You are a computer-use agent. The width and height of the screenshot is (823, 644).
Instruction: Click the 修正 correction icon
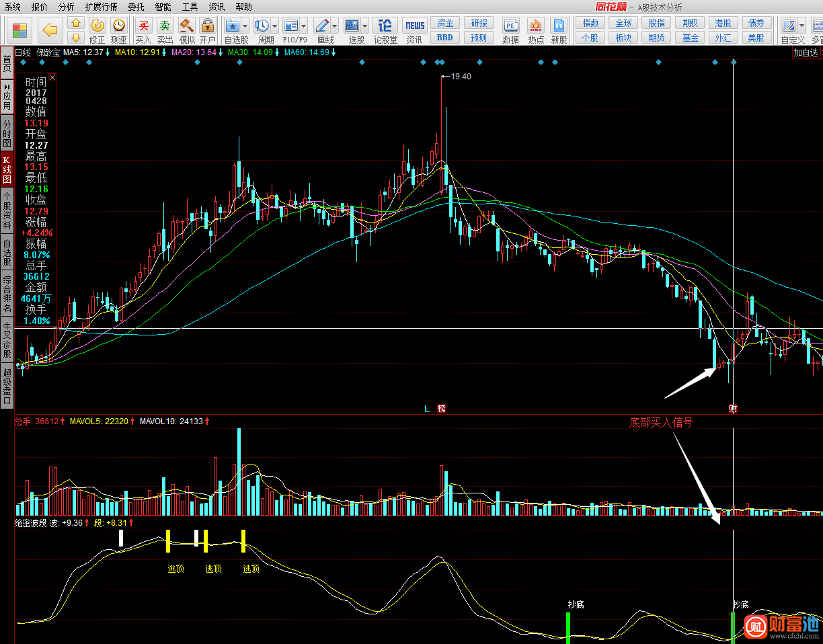97,26
